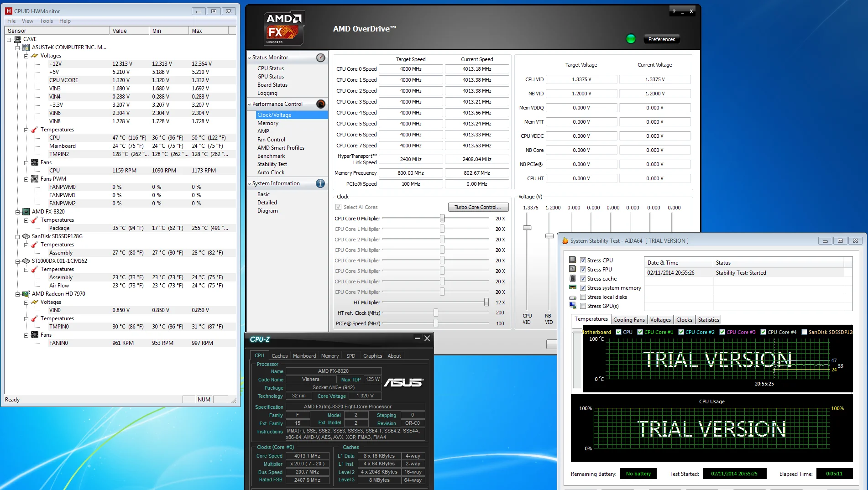Collapse the AMD Radeon HD 7970 node
The width and height of the screenshot is (868, 490).
tap(17, 294)
